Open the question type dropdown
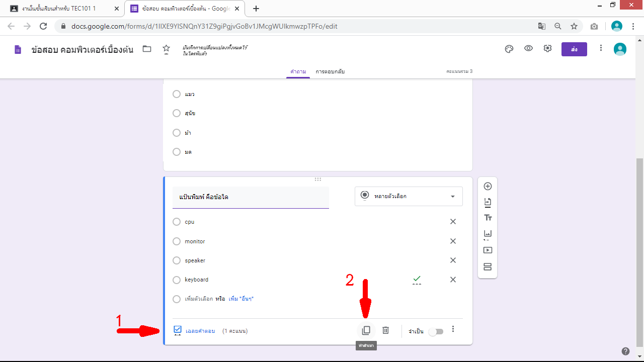This screenshot has height=362, width=644. coord(408,196)
